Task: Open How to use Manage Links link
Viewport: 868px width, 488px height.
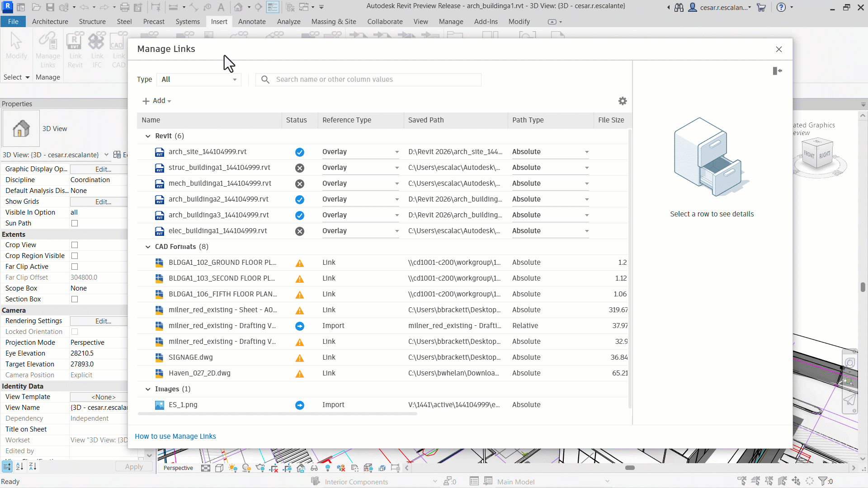Action: tap(175, 436)
